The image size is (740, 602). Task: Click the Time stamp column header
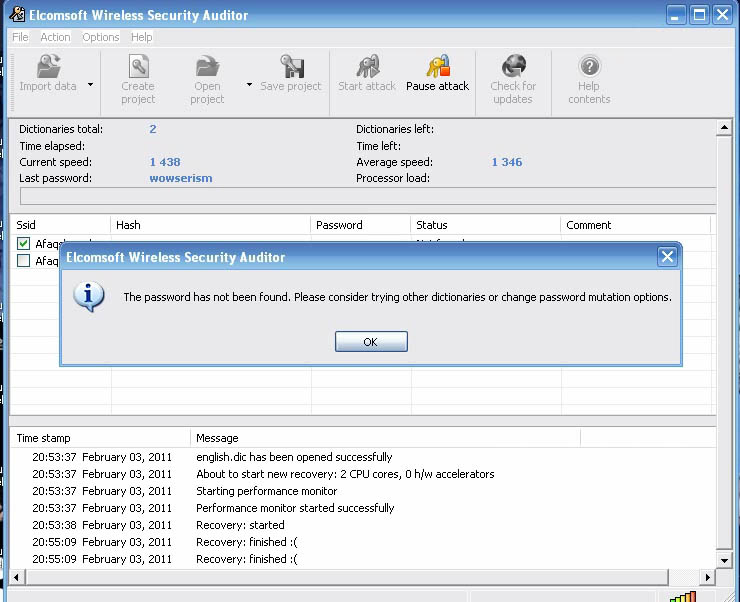101,438
